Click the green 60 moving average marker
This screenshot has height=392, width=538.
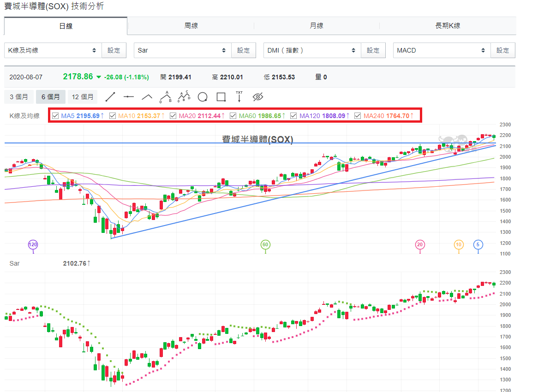265,244
